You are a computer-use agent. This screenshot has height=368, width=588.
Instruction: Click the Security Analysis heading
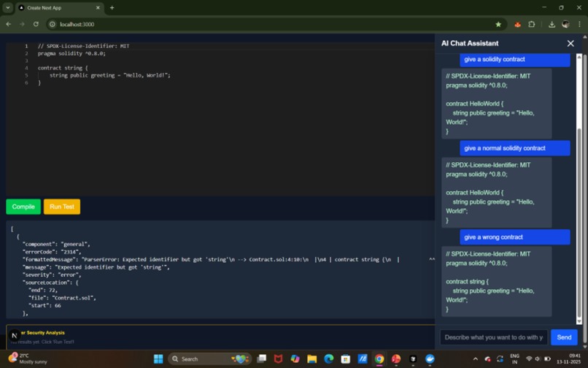[x=42, y=333]
